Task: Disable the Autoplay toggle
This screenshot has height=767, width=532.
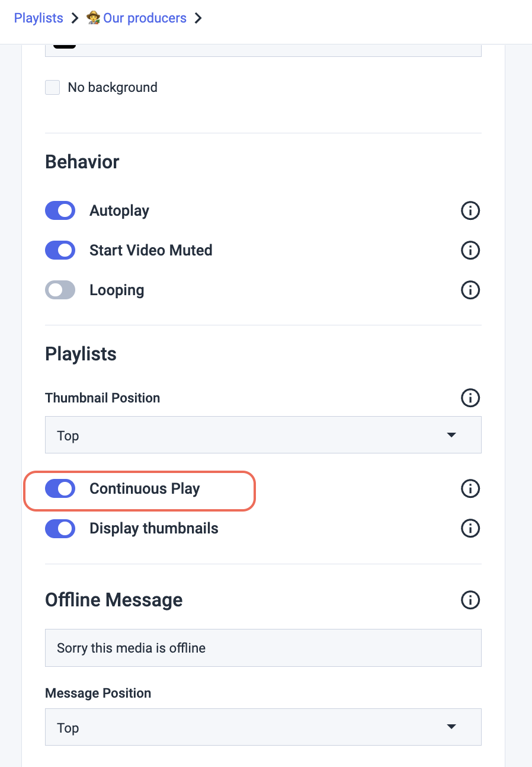Action: [60, 210]
